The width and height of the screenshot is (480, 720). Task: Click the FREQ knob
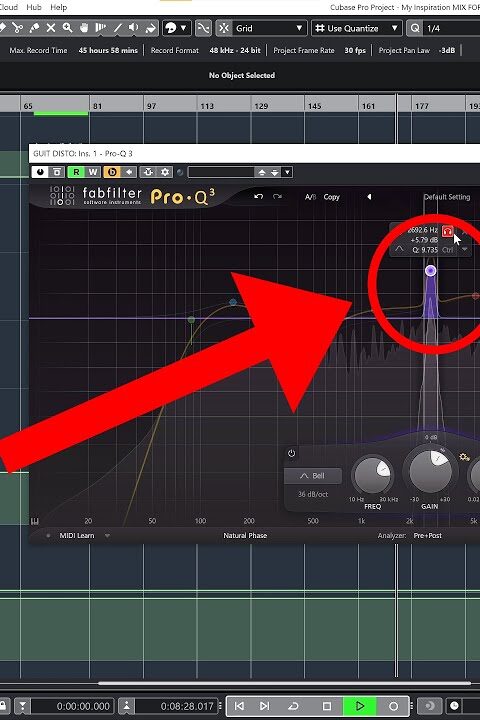coord(372,475)
